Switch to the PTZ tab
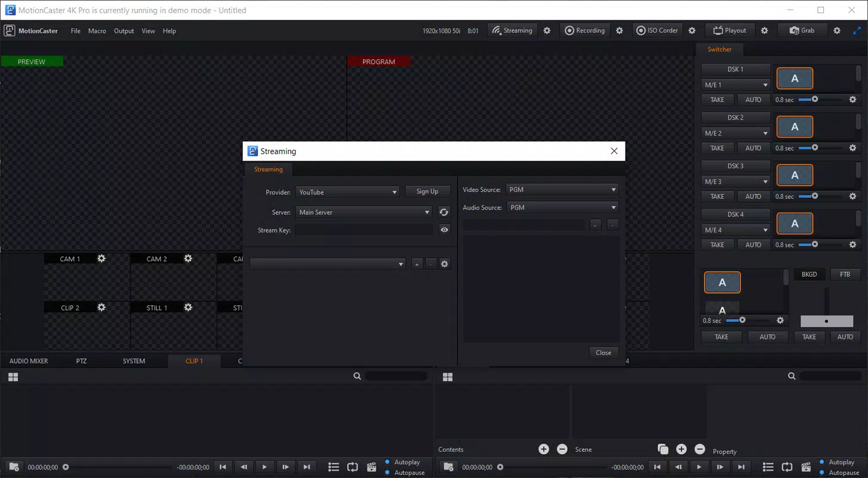This screenshot has height=478, width=868. click(82, 361)
